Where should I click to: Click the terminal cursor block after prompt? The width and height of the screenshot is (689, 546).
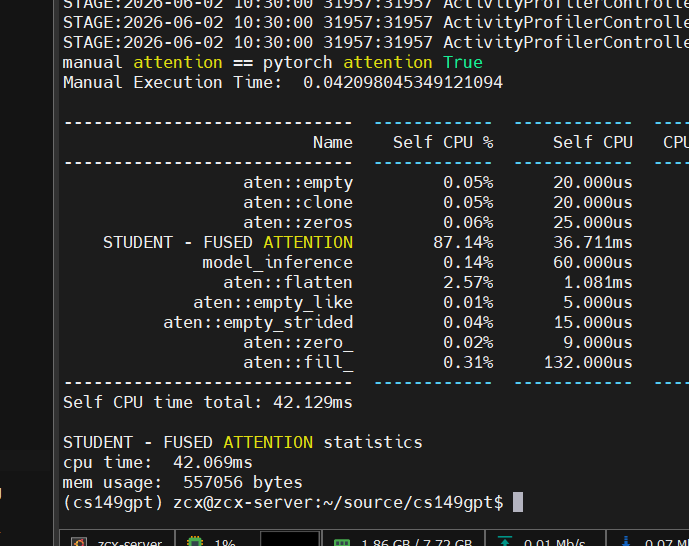point(518,502)
